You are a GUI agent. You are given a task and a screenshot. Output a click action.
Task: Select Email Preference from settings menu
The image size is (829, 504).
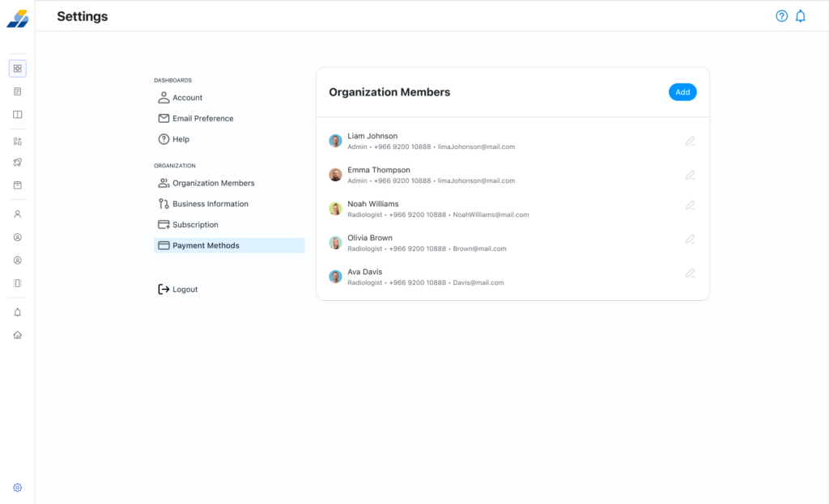(x=202, y=119)
